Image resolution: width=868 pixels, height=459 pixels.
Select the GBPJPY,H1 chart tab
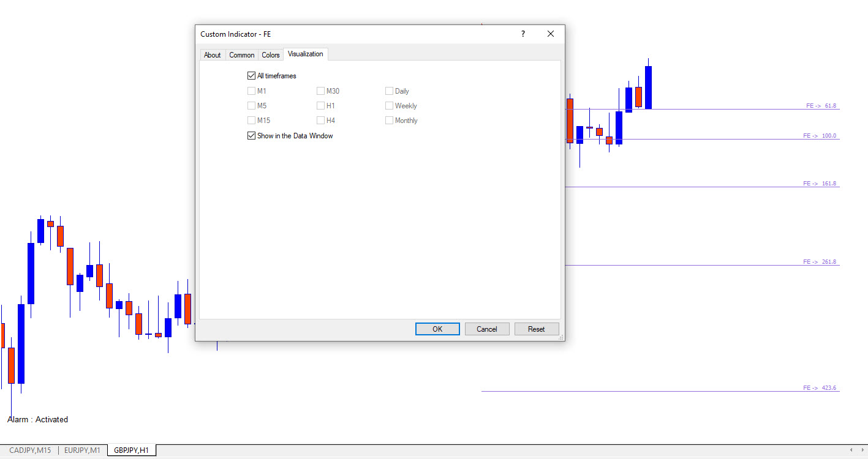pyautogui.click(x=131, y=450)
